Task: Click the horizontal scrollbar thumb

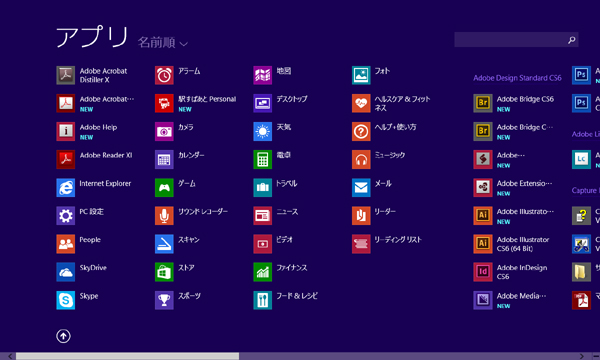Action: (127, 356)
